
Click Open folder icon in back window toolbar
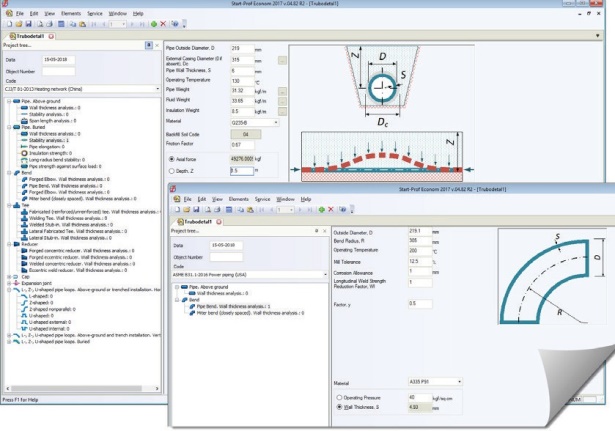click(x=19, y=24)
